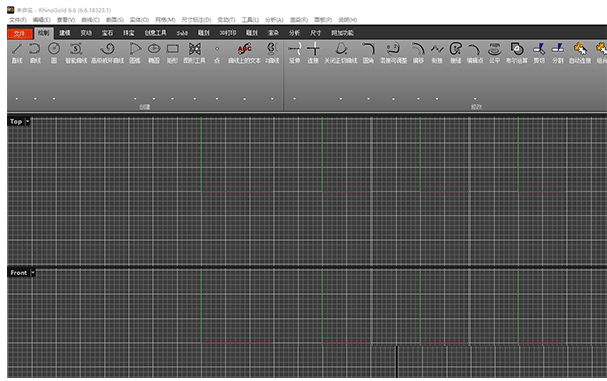Select the Ellipse (椭圆) tool icon
The height and width of the screenshot is (381, 607).
[x=154, y=49]
